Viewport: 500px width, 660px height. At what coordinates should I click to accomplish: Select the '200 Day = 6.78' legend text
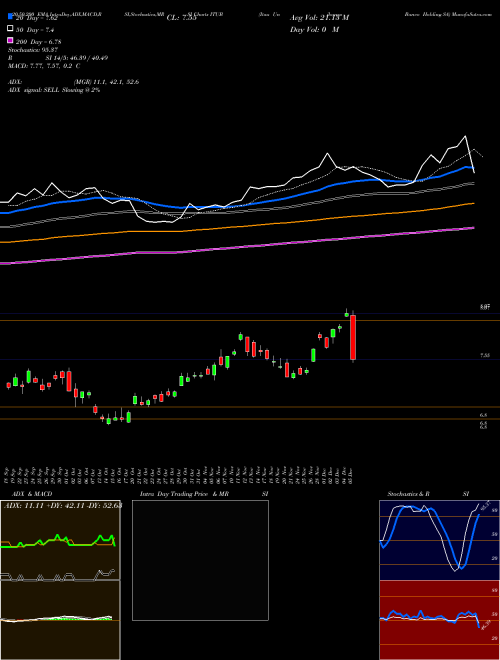[x=38, y=42]
